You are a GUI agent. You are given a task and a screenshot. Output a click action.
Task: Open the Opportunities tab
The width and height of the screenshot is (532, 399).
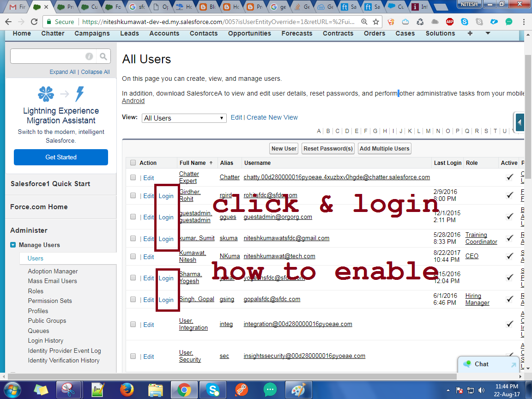tap(249, 33)
